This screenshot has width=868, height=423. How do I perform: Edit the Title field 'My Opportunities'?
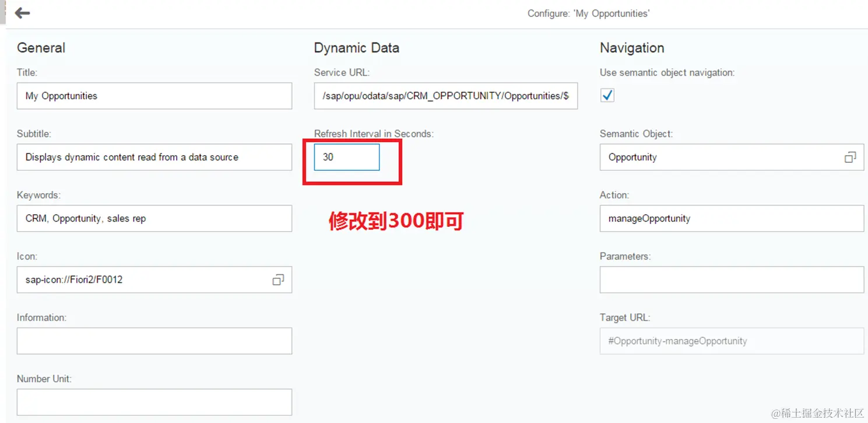pyautogui.click(x=154, y=96)
